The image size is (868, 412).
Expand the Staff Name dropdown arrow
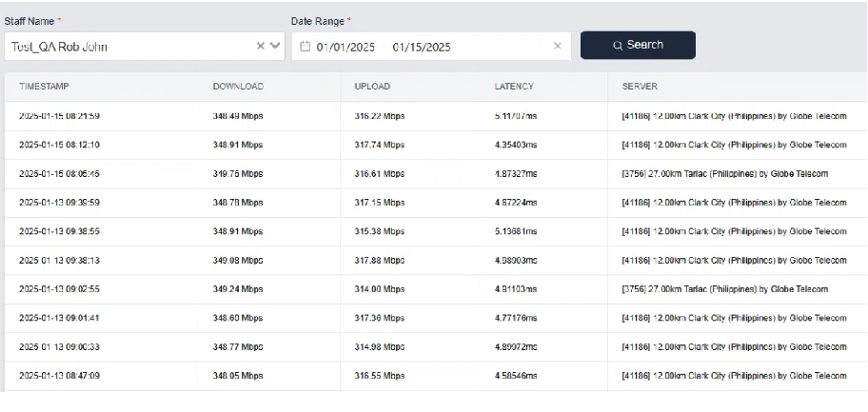tap(275, 46)
